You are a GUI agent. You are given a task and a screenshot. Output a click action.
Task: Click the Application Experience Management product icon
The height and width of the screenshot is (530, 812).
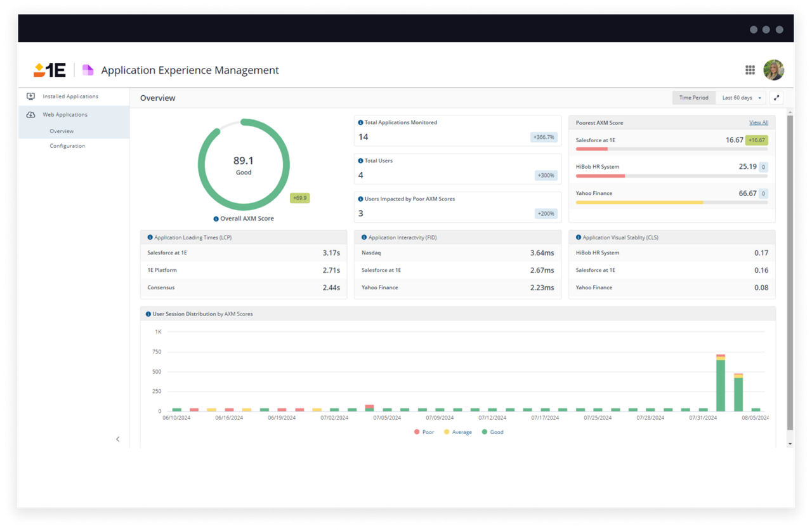[88, 70]
